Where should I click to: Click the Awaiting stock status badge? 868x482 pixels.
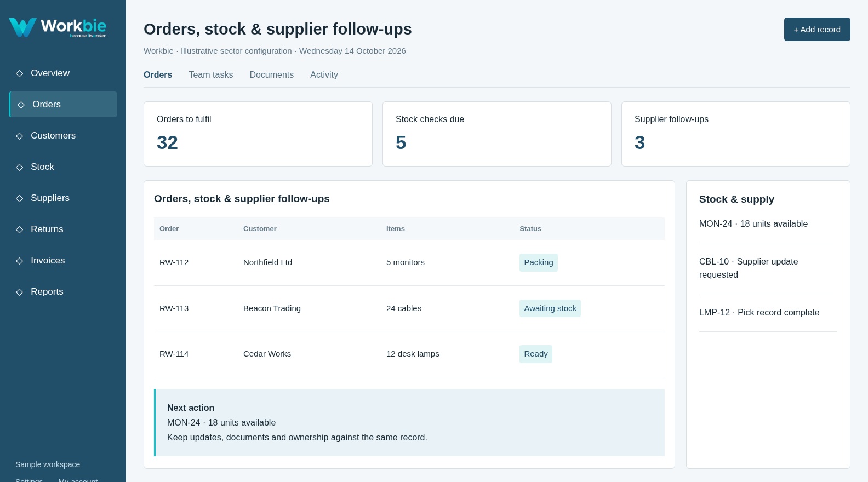point(550,308)
